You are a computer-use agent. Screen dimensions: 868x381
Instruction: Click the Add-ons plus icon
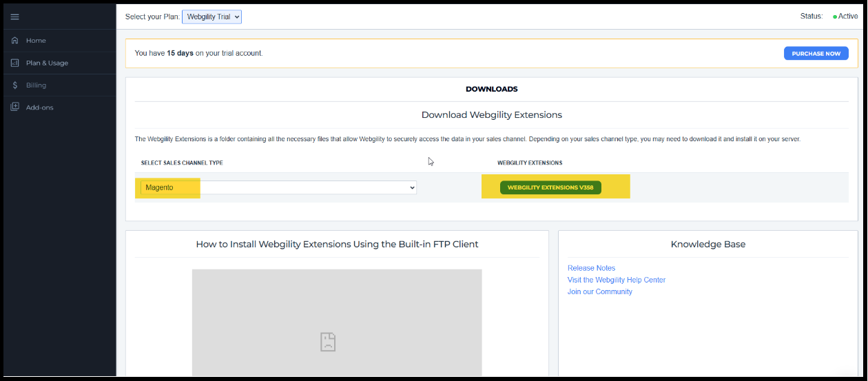(14, 107)
